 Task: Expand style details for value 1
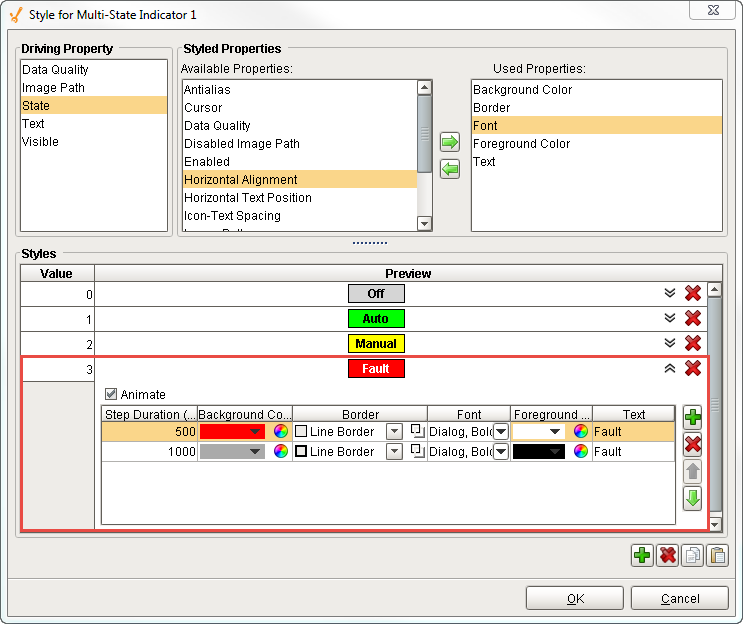pos(670,318)
